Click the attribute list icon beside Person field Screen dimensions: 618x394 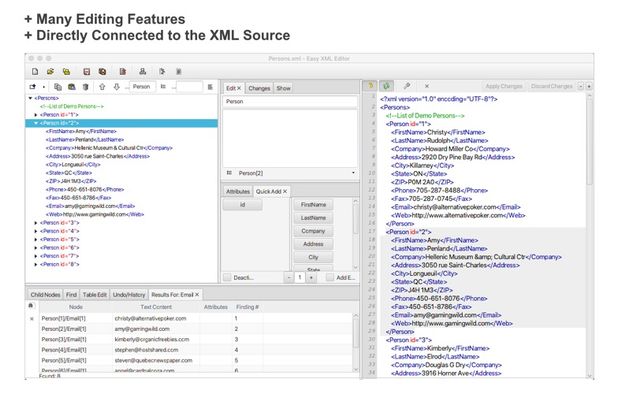[x=163, y=87]
